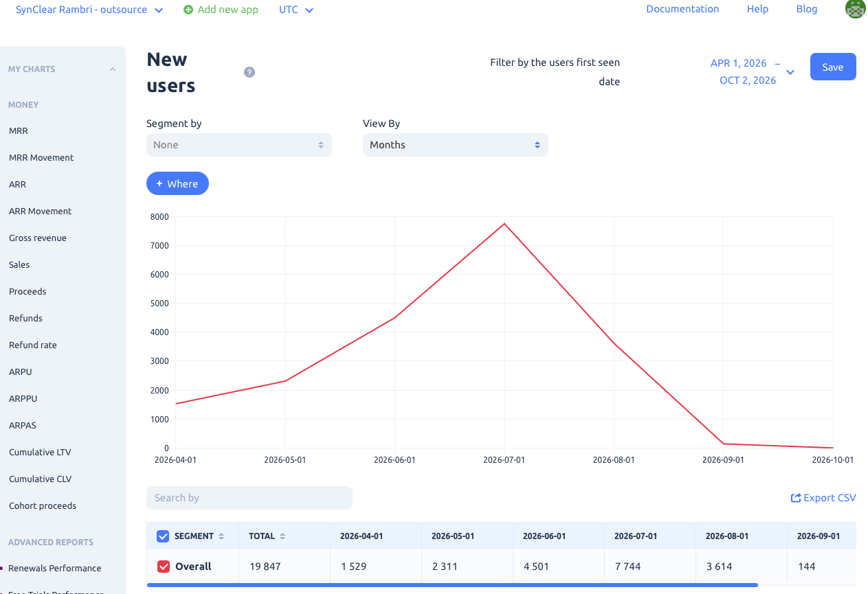Open Renewals Performance report
The width and height of the screenshot is (868, 594).
pyautogui.click(x=55, y=568)
